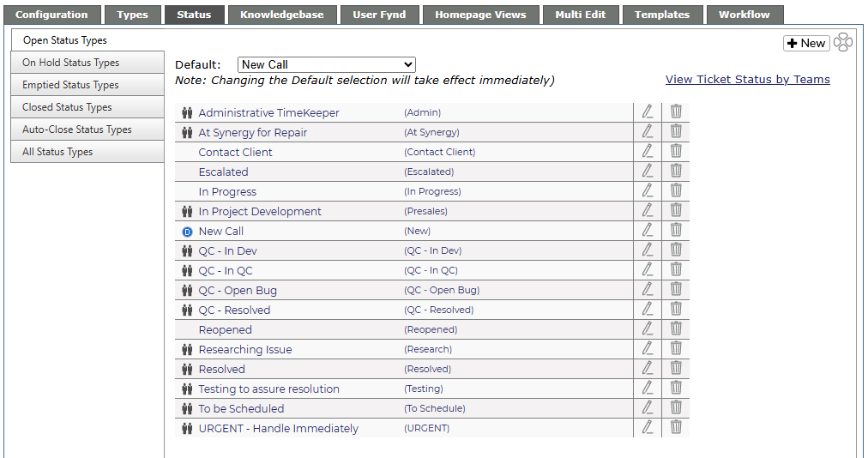Add a New status type

(x=806, y=43)
